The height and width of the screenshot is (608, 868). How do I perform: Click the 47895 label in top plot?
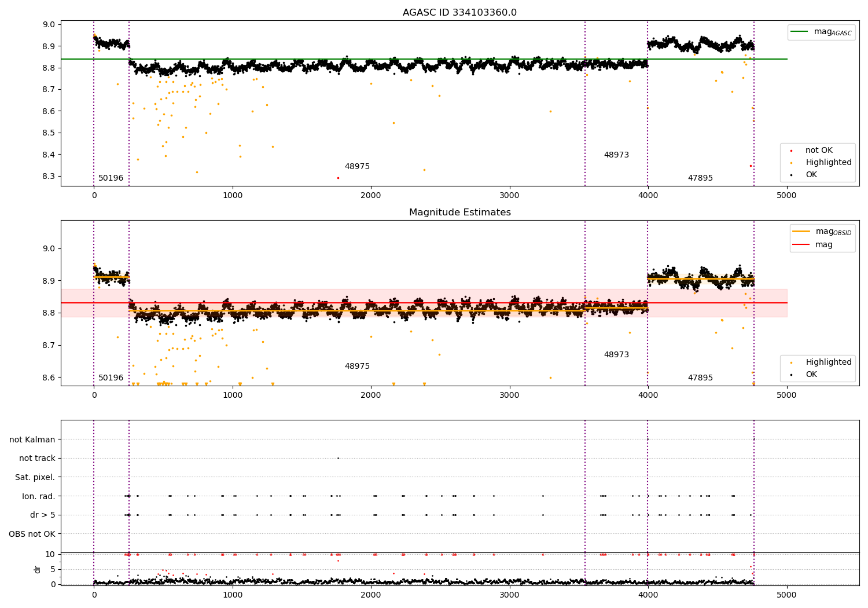700,178
